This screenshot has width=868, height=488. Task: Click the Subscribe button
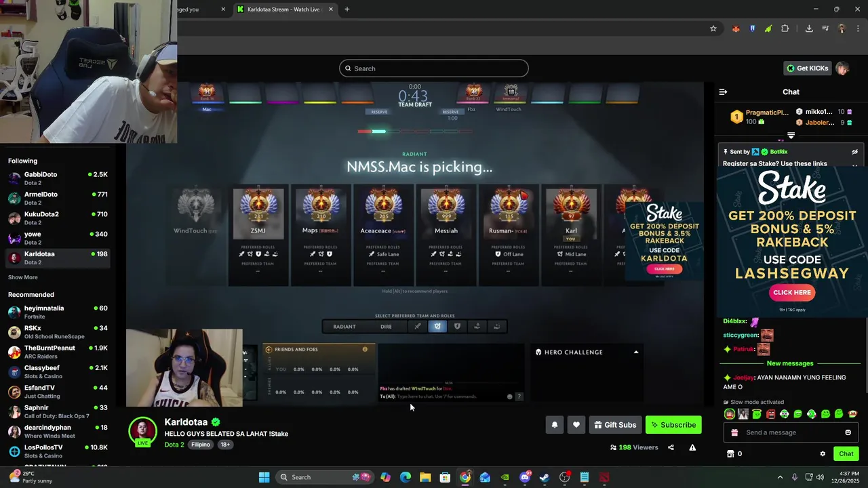tap(673, 425)
